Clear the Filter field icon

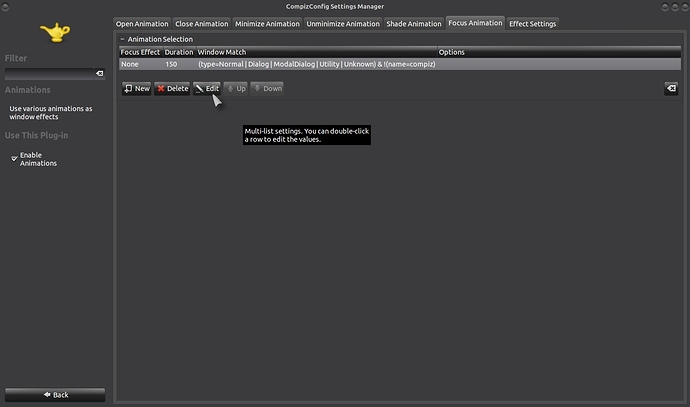[100, 73]
